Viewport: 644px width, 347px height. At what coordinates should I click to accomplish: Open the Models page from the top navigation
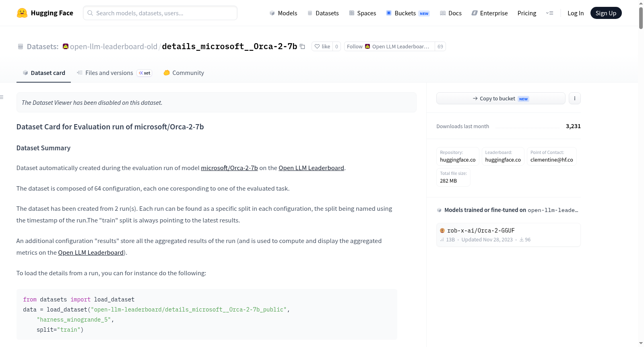click(283, 13)
